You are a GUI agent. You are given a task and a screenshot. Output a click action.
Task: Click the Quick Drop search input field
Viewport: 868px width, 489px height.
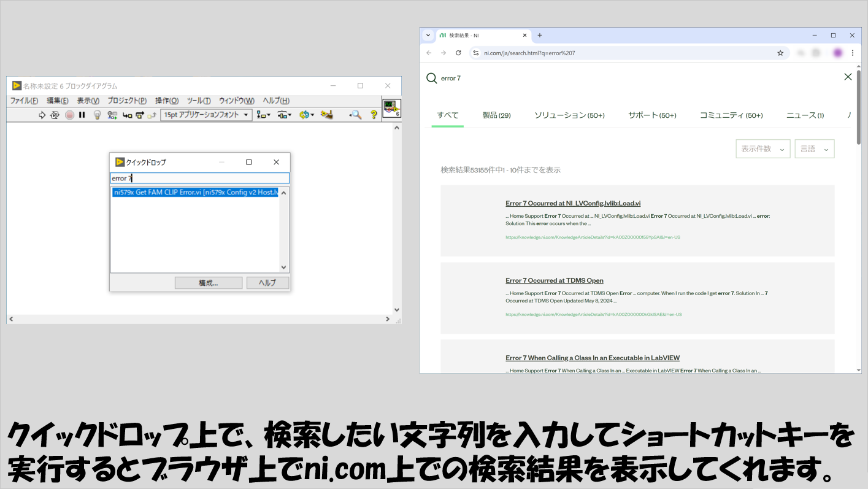199,178
